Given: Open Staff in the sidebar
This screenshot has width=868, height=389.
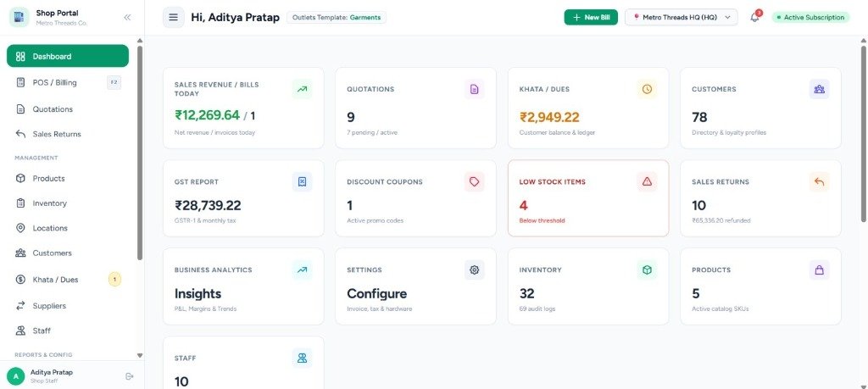Looking at the screenshot, I should tap(68, 331).
